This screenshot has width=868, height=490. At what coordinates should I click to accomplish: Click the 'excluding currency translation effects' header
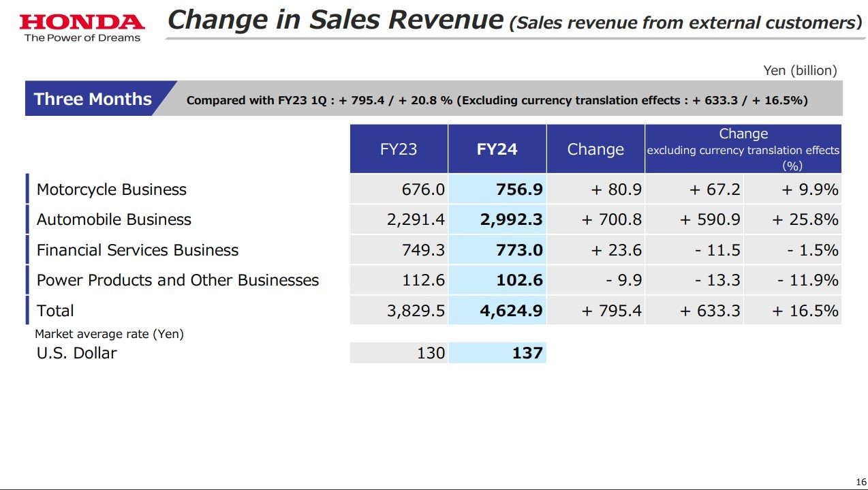pyautogui.click(x=743, y=150)
